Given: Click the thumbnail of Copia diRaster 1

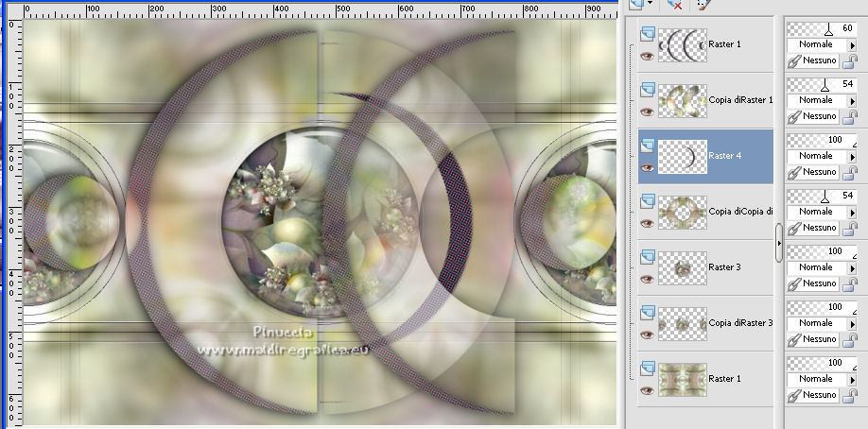Looking at the screenshot, I should [683, 101].
